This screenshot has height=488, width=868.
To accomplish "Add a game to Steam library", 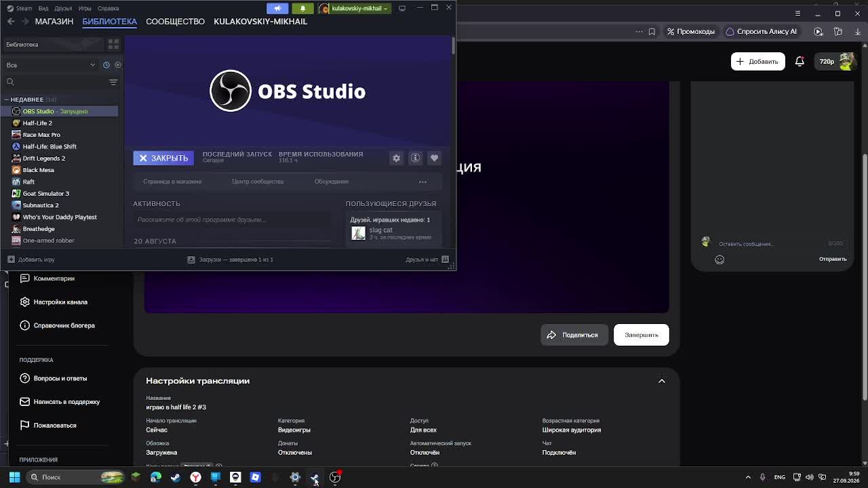I will point(31,260).
